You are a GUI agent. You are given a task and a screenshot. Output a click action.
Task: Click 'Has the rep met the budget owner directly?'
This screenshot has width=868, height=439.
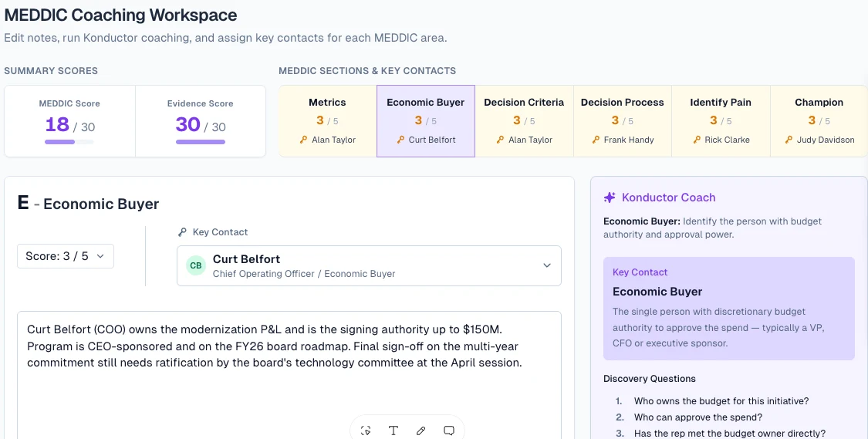click(x=730, y=434)
